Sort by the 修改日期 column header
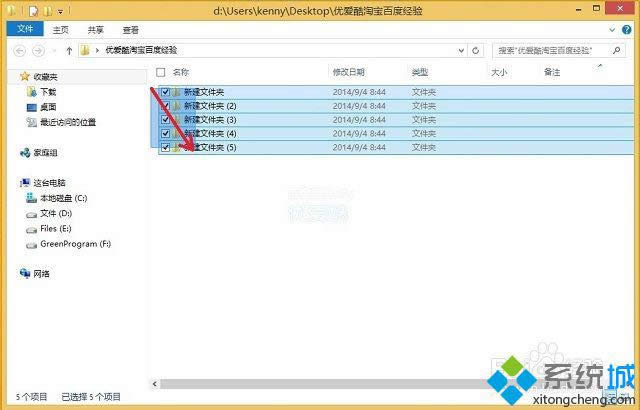The width and height of the screenshot is (640, 410). point(348,72)
